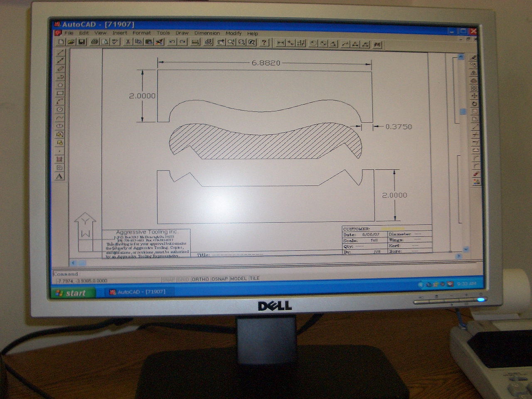The width and height of the screenshot is (532, 399).
Task: Toggle ORTHO mode in status bar
Action: (200, 279)
